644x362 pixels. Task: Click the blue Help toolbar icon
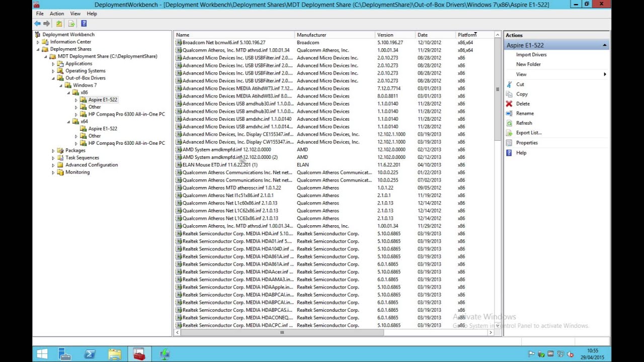point(84,24)
